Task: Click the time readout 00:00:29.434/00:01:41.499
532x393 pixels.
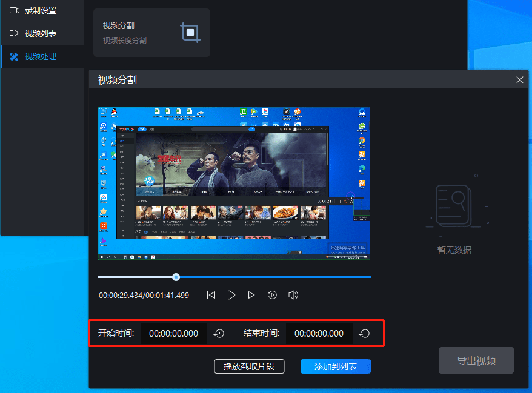Action: (x=144, y=296)
